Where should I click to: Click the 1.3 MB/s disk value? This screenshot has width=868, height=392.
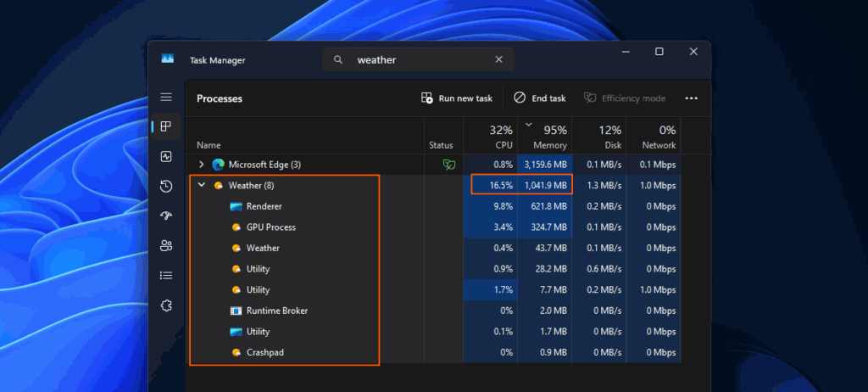coord(604,186)
